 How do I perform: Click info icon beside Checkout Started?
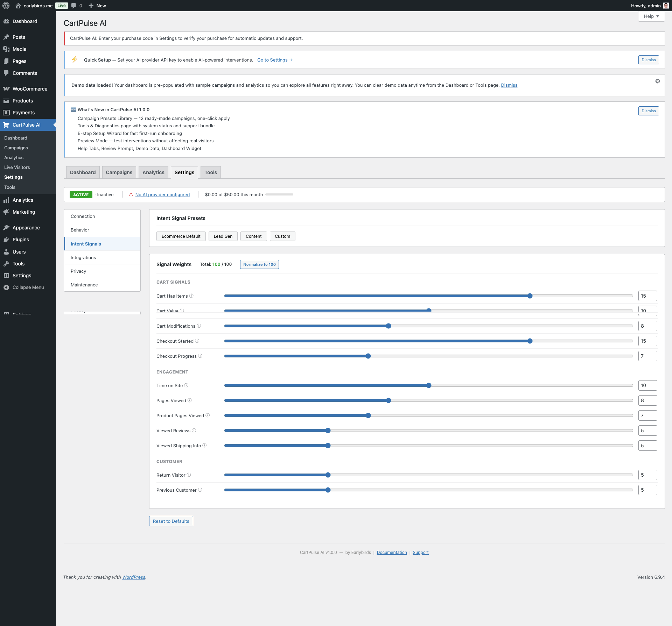[197, 341]
